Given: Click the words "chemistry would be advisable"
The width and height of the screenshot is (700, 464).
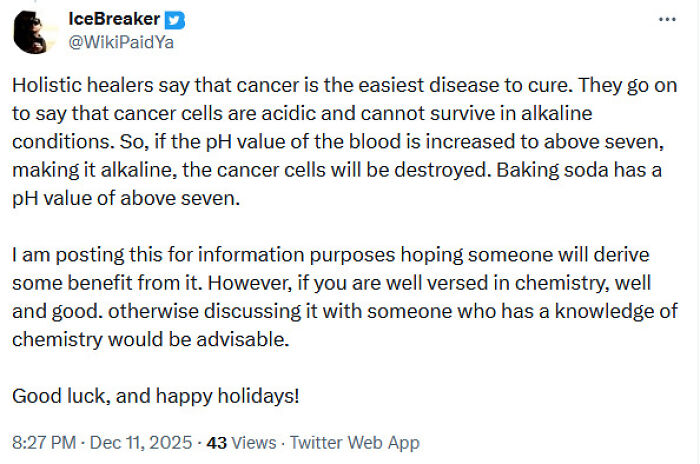Looking at the screenshot, I should tap(149, 337).
